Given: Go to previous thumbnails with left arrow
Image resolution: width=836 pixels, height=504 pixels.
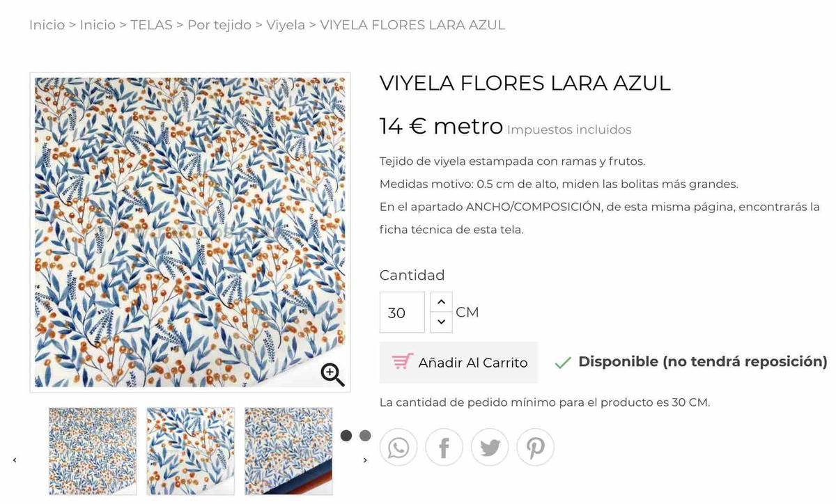Looking at the screenshot, I should (x=15, y=460).
